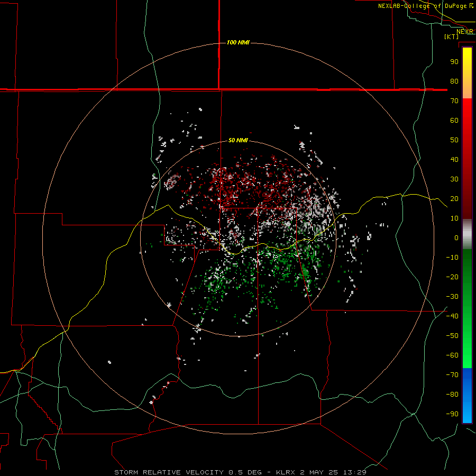Viewport: 476px width, 476px height.
Task: Click the 50 NMI range ring label
Action: point(238,140)
